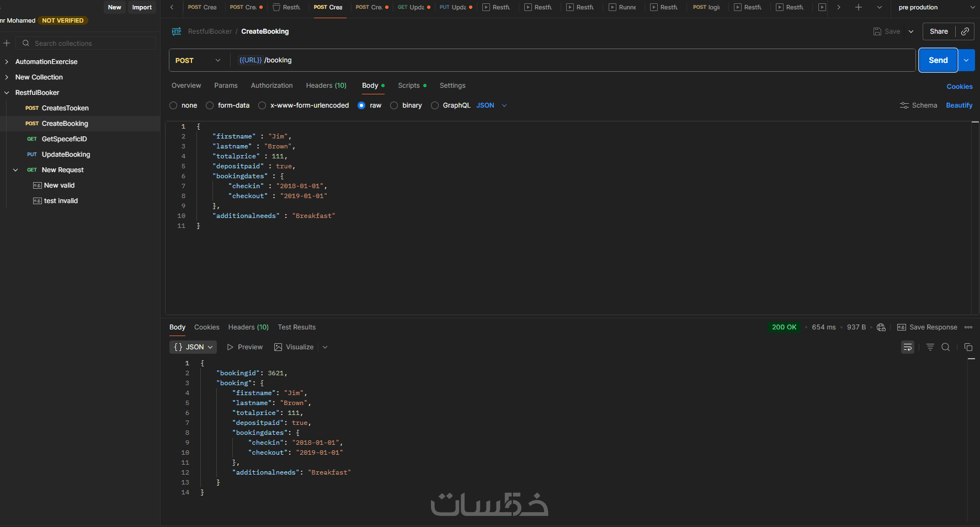Open the pre prodution environment selector

point(936,7)
